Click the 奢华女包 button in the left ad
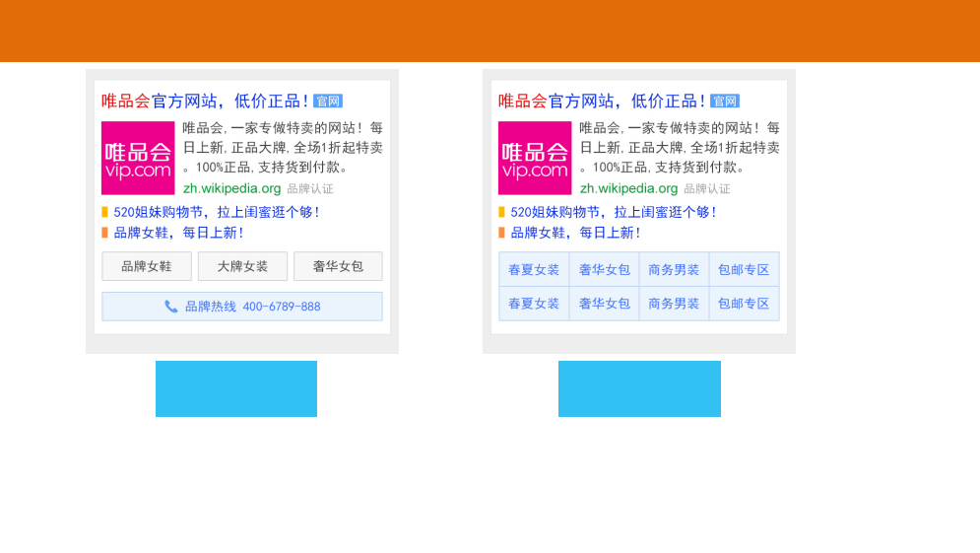Screen dimensions: 980x553 click(338, 266)
